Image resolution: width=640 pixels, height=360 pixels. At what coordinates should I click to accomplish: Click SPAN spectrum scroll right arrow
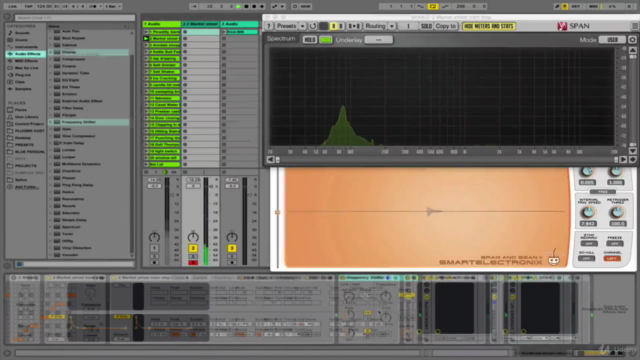623,160
